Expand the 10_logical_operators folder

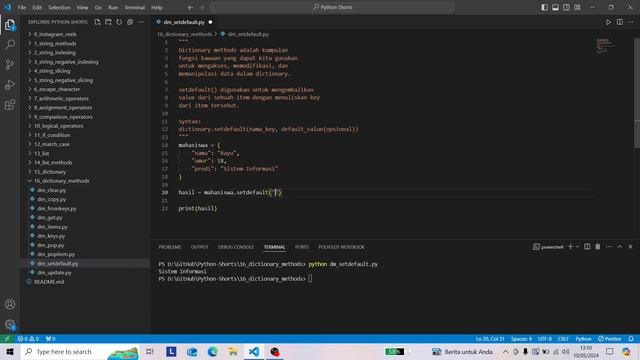[x=85, y=126]
